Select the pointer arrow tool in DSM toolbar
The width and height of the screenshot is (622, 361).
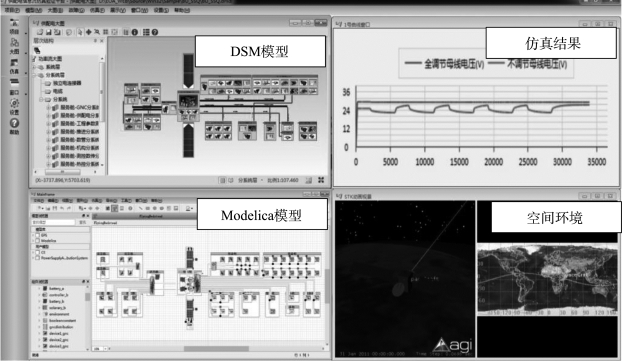tap(80, 32)
